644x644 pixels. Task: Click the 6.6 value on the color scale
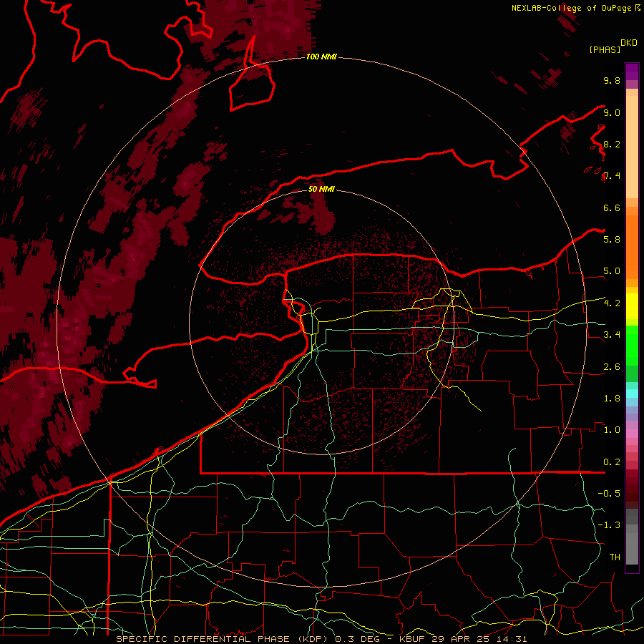612,208
